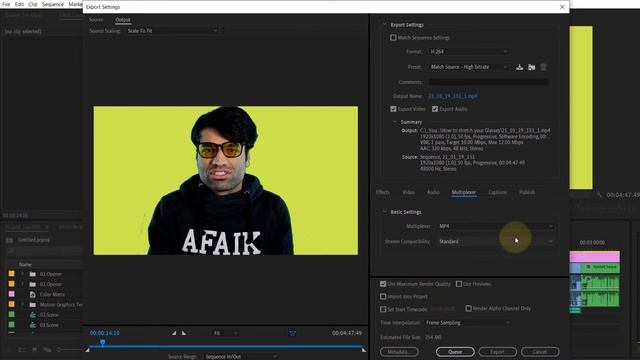Screen dimensions: 640x360
Task: Open the Sequence menu
Action: [x=53, y=4]
